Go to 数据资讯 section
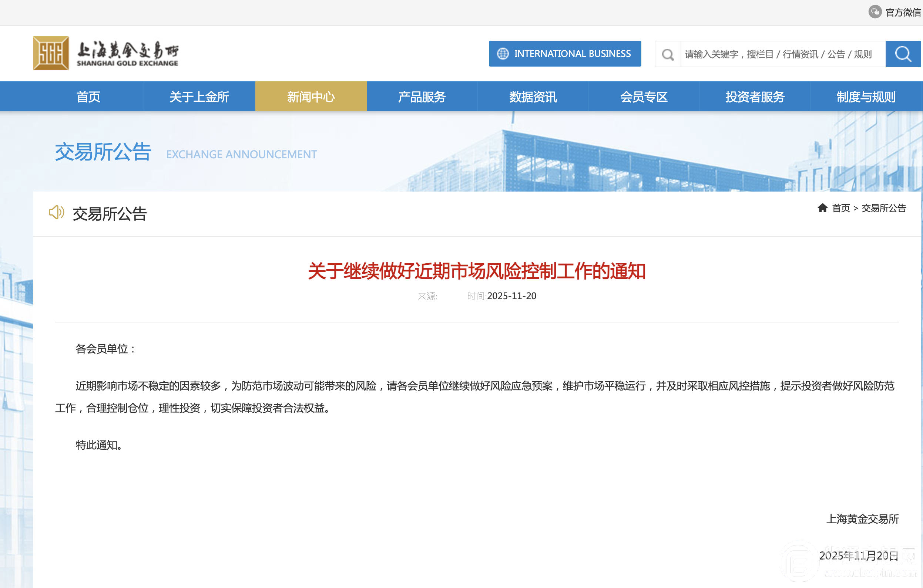The image size is (923, 588). click(x=533, y=97)
